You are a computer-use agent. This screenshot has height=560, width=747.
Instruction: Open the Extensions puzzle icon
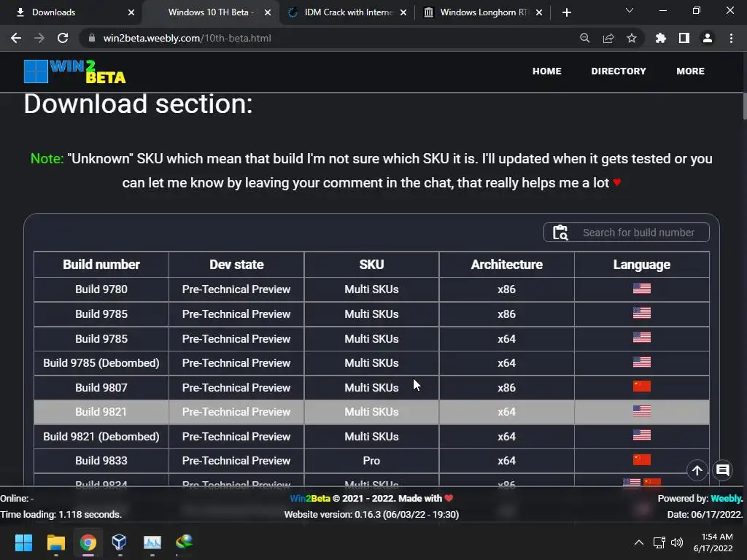[661, 38]
